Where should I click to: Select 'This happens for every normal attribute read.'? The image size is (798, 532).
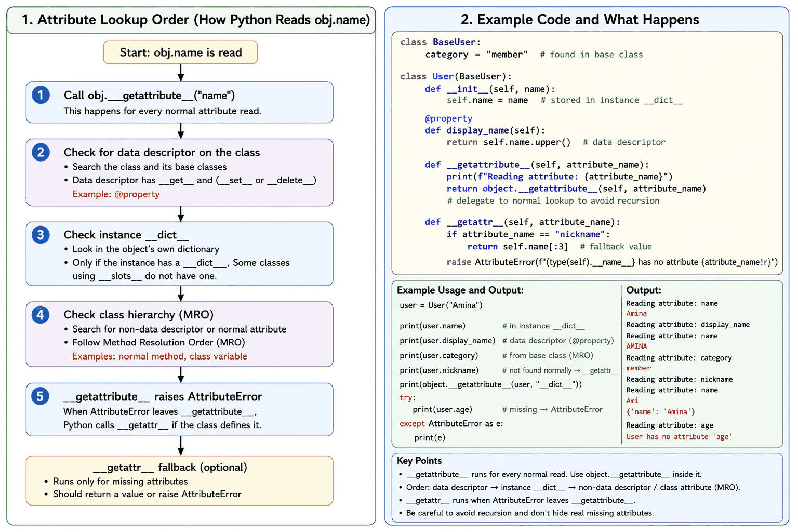162,111
